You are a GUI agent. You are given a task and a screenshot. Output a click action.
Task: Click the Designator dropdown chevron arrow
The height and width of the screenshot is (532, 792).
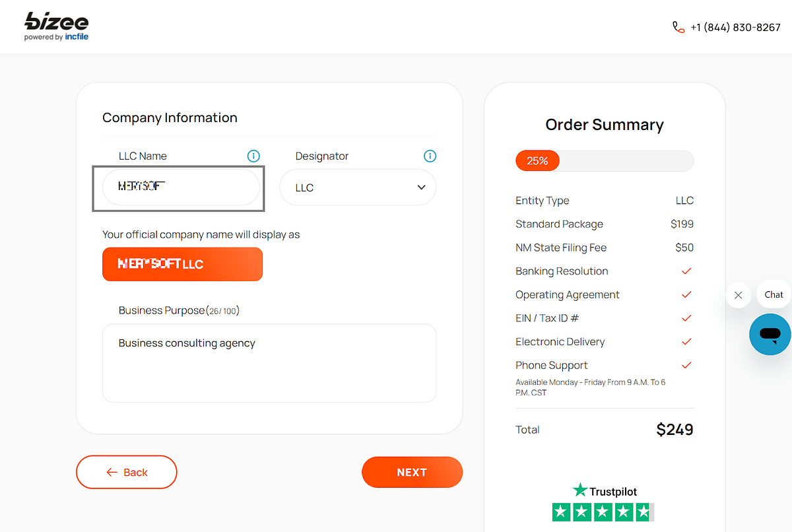pos(422,187)
